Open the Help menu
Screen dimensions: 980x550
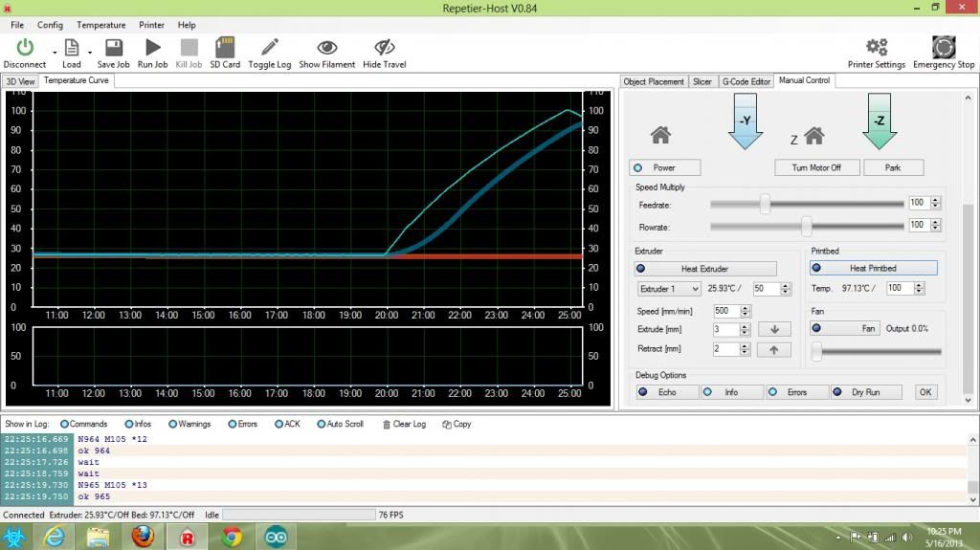click(187, 25)
